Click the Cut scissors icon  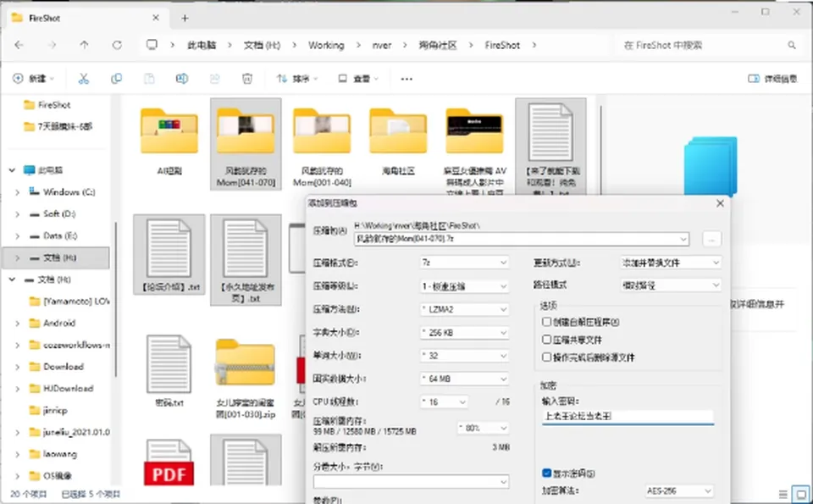coord(84,79)
